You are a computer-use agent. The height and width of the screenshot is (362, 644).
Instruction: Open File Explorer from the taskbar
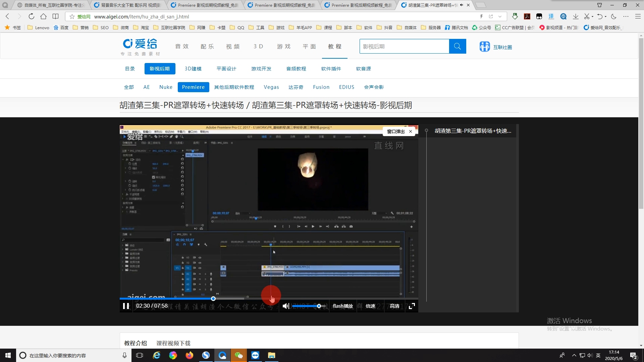coord(271,355)
